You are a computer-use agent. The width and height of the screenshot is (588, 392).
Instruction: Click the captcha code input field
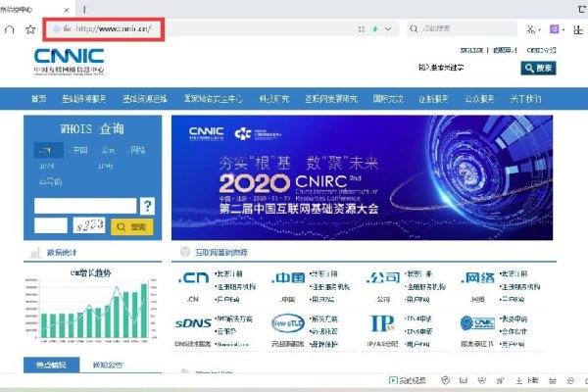[51, 225]
